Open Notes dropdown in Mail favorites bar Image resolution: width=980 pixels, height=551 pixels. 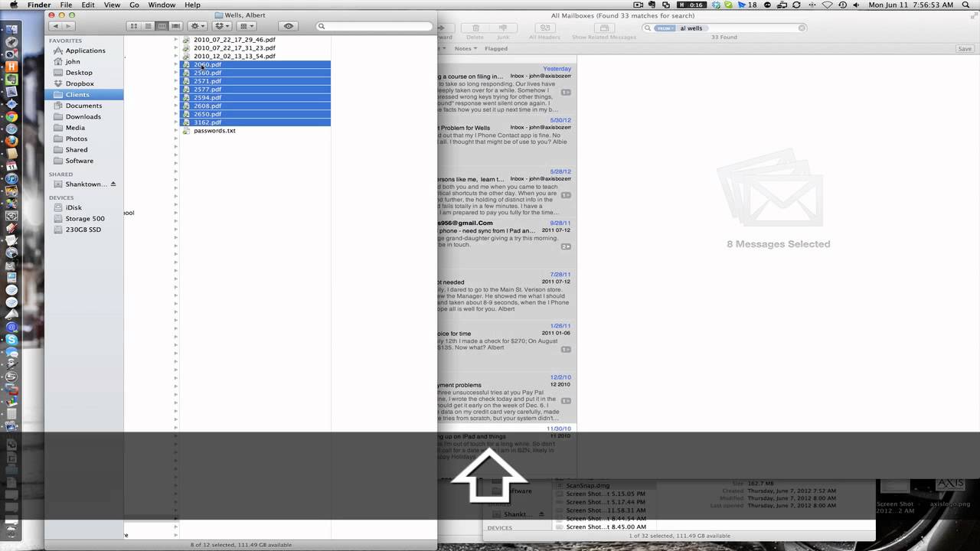pyautogui.click(x=465, y=48)
